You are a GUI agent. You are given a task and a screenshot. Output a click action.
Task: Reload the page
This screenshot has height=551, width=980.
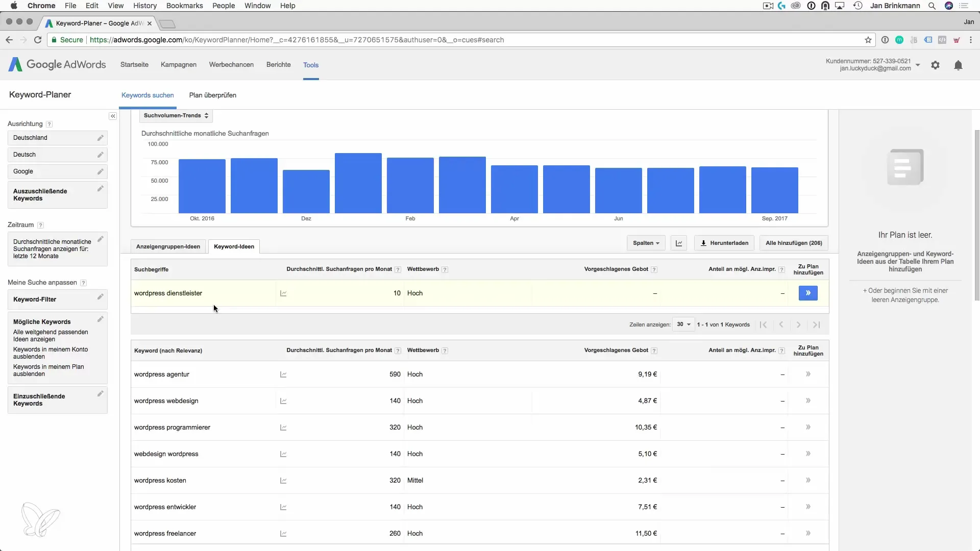pyautogui.click(x=38, y=40)
